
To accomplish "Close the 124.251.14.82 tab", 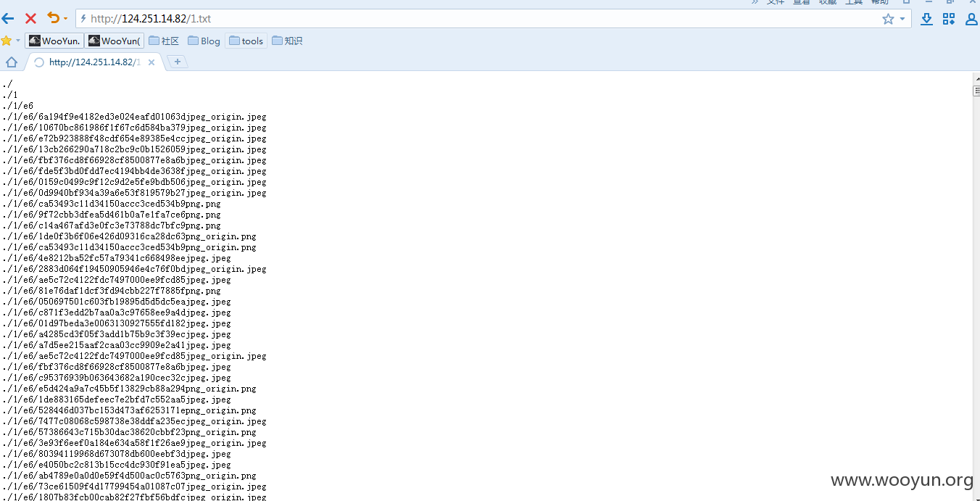I will tap(151, 62).
